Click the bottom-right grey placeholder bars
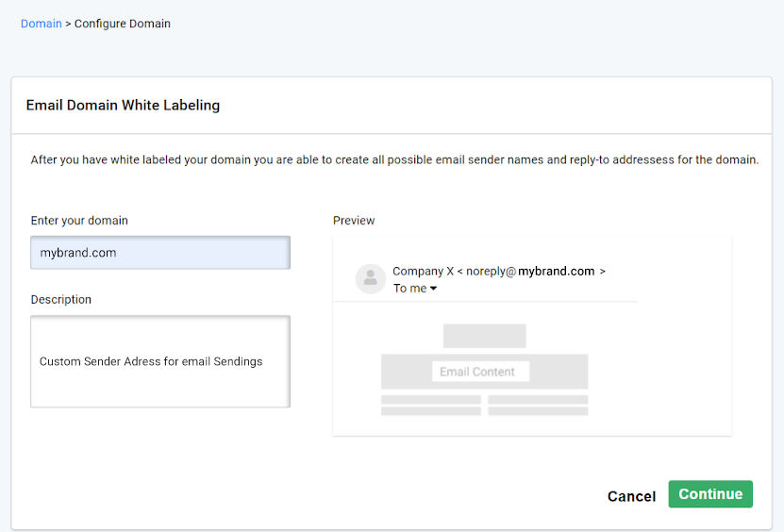Image resolution: width=784 pixels, height=532 pixels. [x=538, y=406]
